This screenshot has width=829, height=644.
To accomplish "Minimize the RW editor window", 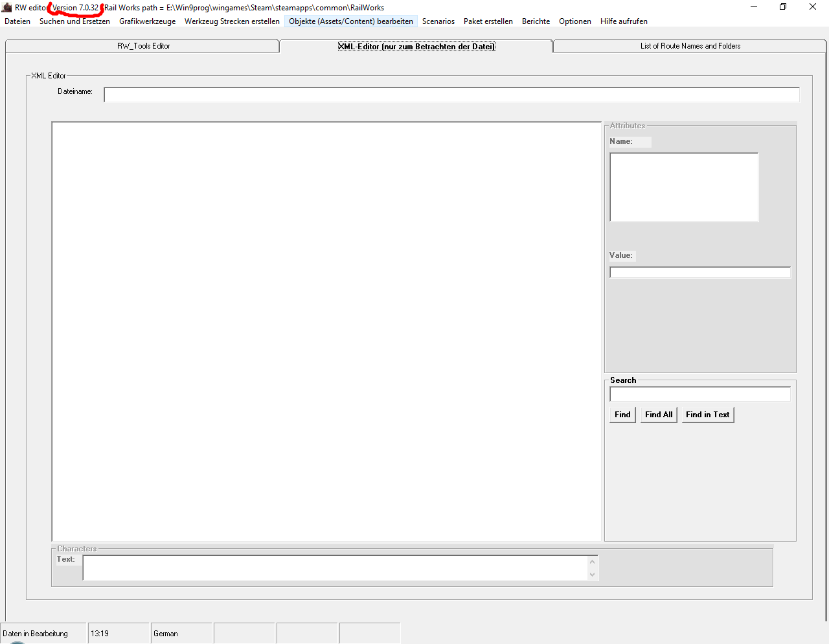I will click(754, 7).
